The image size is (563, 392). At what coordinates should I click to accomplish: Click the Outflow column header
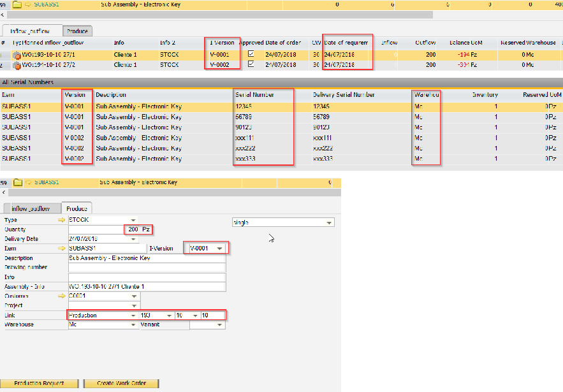(425, 43)
